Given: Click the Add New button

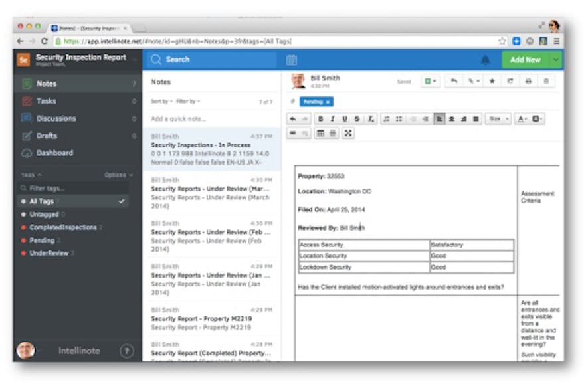Looking at the screenshot, I should pos(526,60).
